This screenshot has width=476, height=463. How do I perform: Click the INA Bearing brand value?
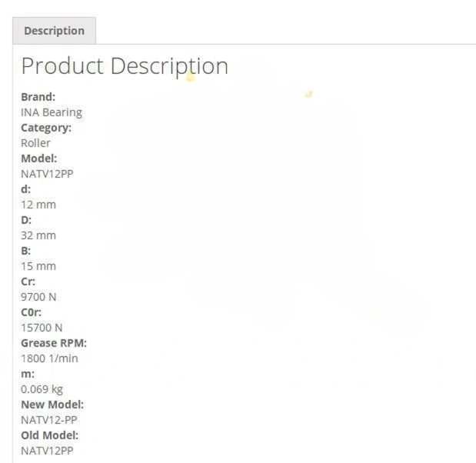(x=52, y=112)
